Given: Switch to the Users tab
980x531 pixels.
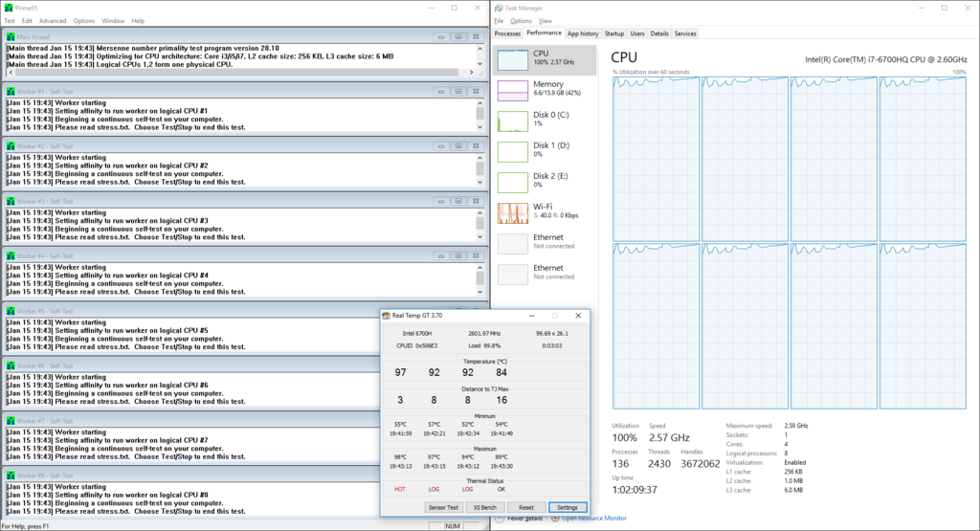Looking at the screenshot, I should pos(637,33).
